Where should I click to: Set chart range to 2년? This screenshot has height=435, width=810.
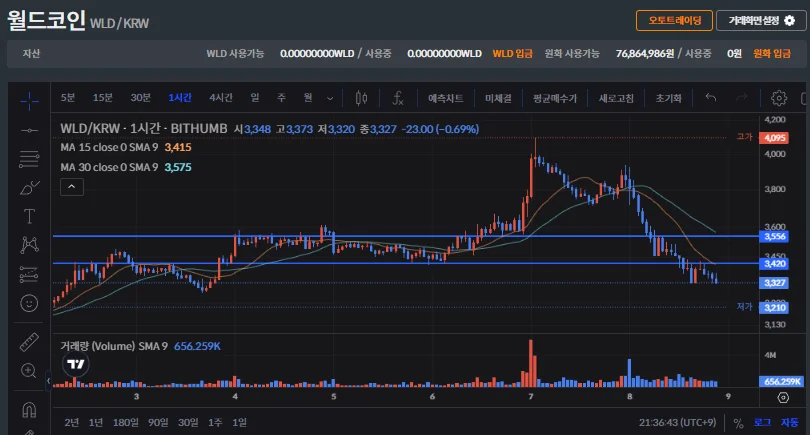pos(71,423)
